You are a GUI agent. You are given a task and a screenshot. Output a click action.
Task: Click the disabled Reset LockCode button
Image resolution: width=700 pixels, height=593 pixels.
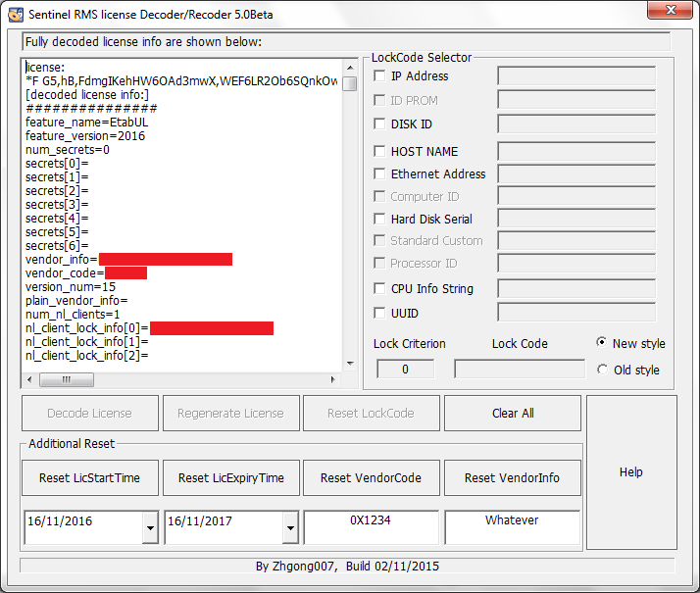(371, 414)
